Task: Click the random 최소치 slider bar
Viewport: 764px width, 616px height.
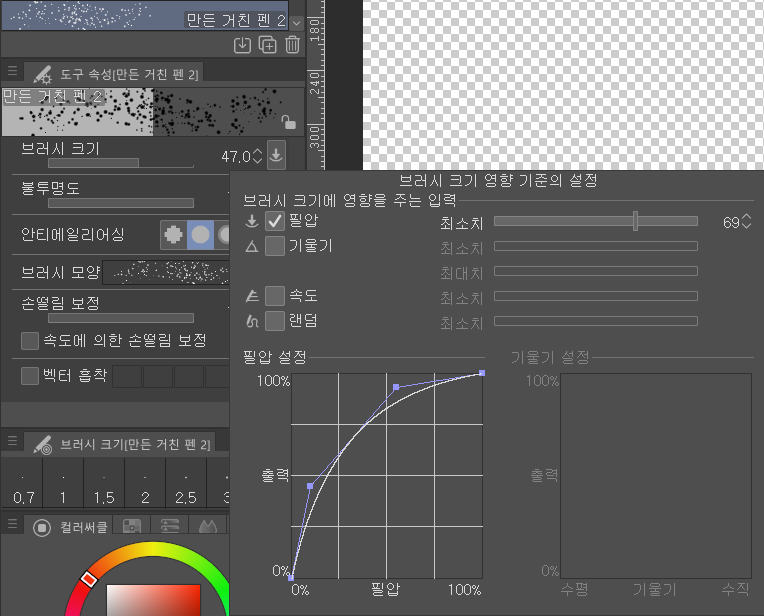Action: point(596,321)
